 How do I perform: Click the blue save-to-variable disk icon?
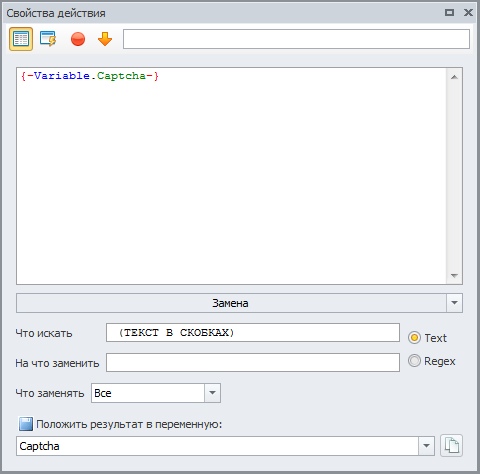(26, 424)
